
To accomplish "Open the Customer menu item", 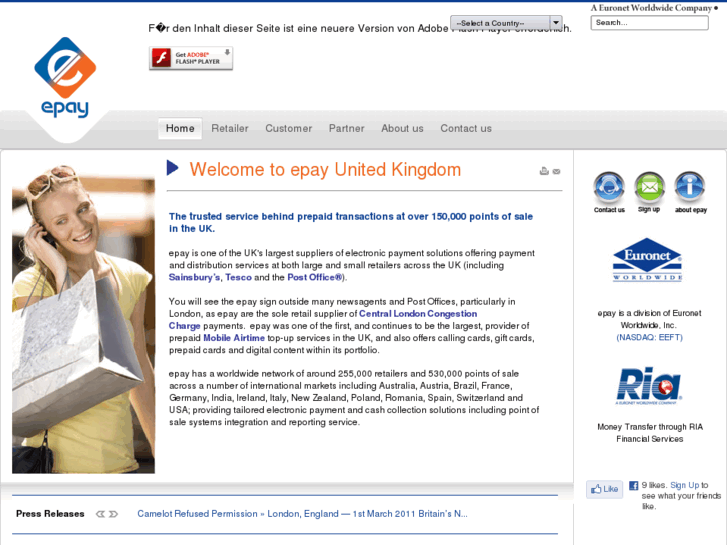I will pos(288,128).
